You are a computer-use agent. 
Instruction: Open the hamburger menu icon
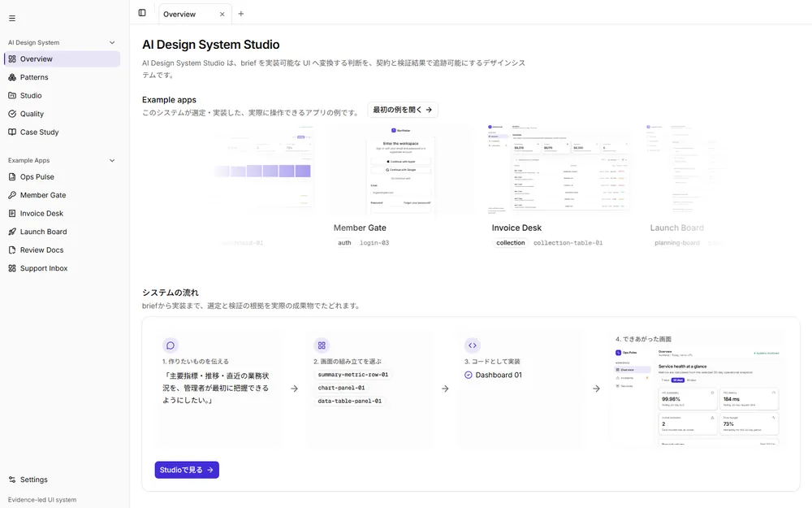12,18
